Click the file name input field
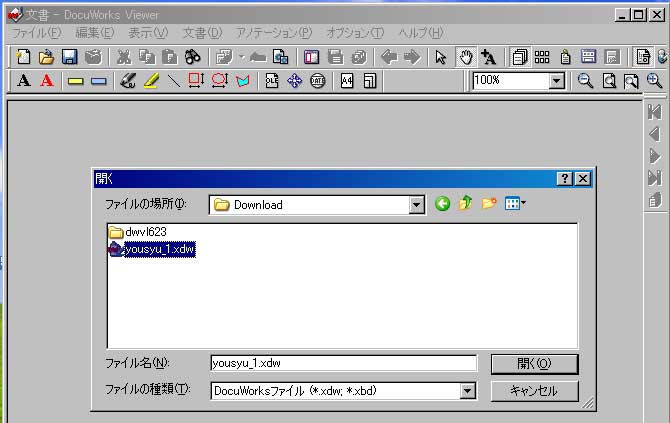This screenshot has width=670, height=423. coord(343,363)
